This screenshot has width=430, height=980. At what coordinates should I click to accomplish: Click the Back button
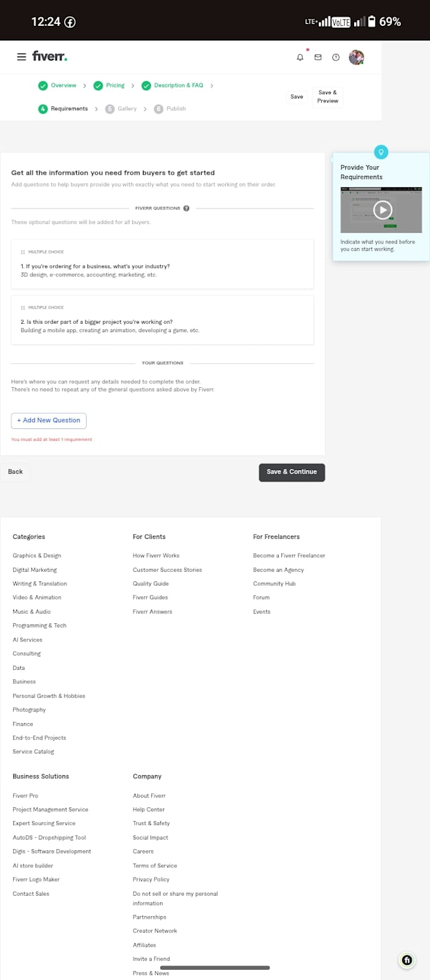point(15,472)
